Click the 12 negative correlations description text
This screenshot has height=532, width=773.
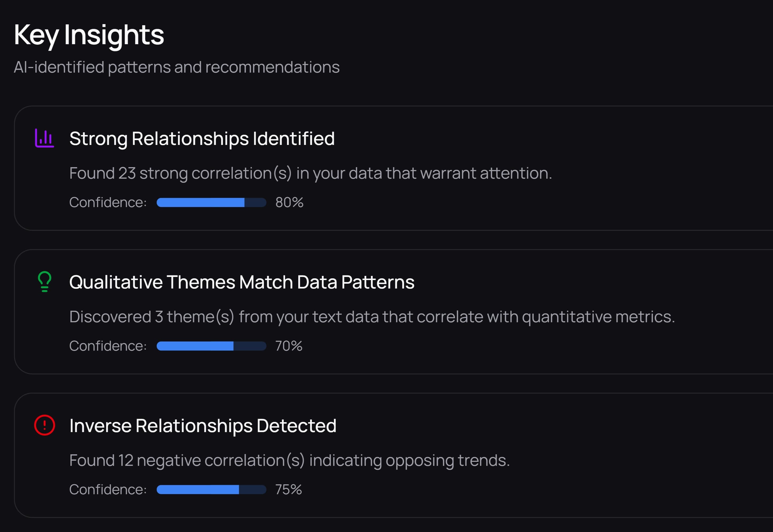(289, 461)
